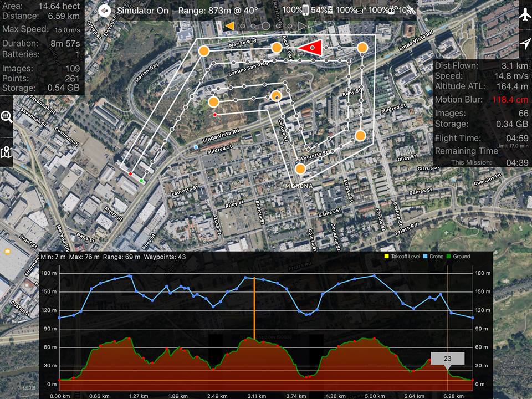Tap the grey next-step triangle
Viewport: 532px width, 399px height.
301,26
